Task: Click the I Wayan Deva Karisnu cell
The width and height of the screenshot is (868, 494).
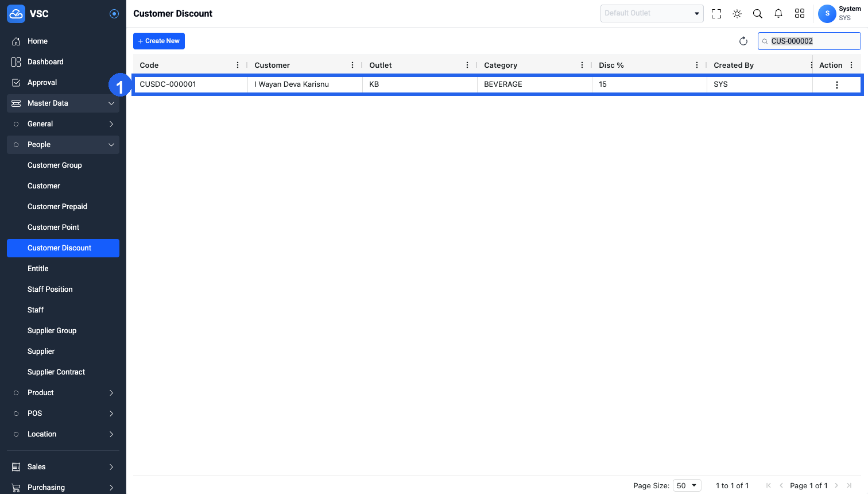Action: tap(305, 84)
